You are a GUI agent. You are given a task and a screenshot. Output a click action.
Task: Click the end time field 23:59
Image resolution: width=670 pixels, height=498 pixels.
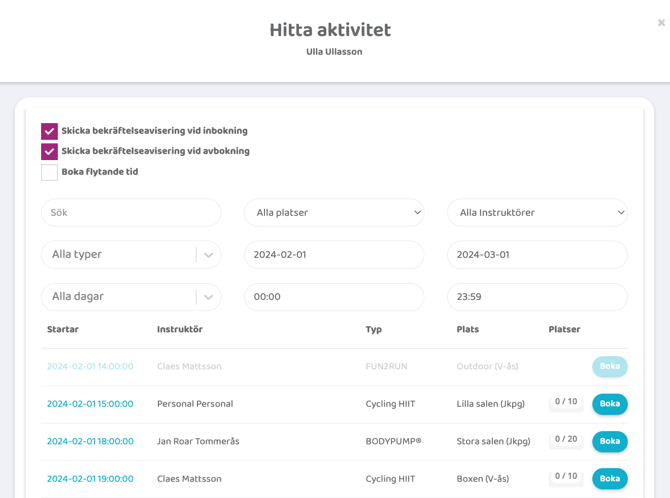[537, 297]
